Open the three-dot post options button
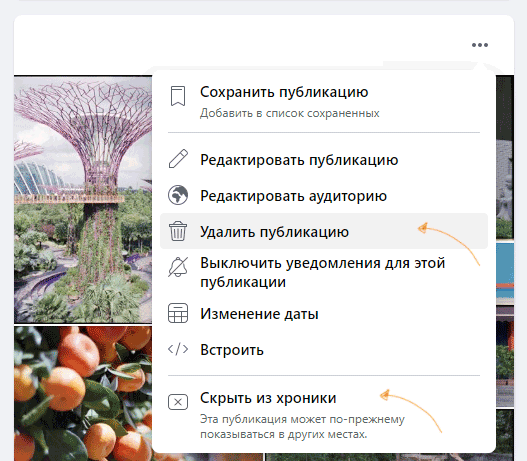Image resolution: width=527 pixels, height=461 pixels. (x=480, y=45)
